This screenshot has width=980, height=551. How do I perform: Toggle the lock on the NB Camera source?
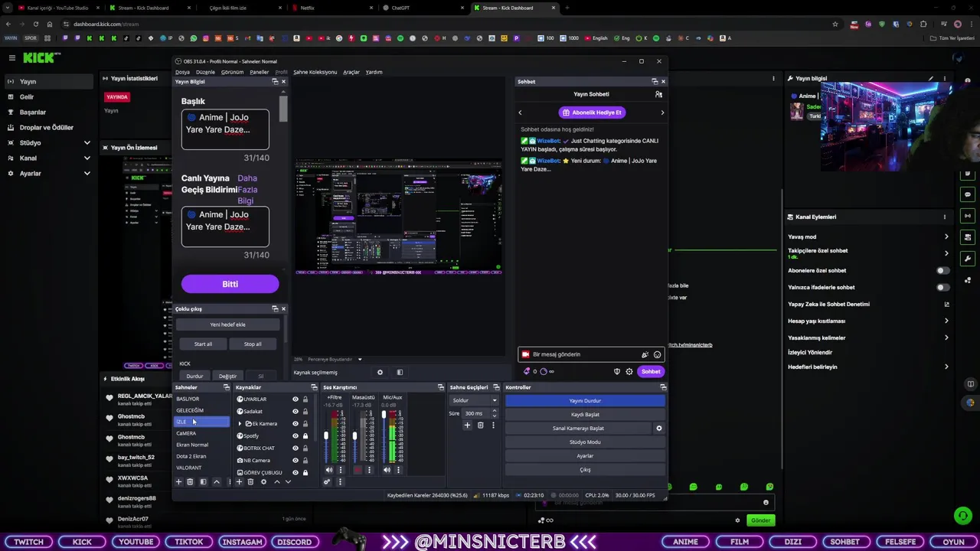coord(305,461)
